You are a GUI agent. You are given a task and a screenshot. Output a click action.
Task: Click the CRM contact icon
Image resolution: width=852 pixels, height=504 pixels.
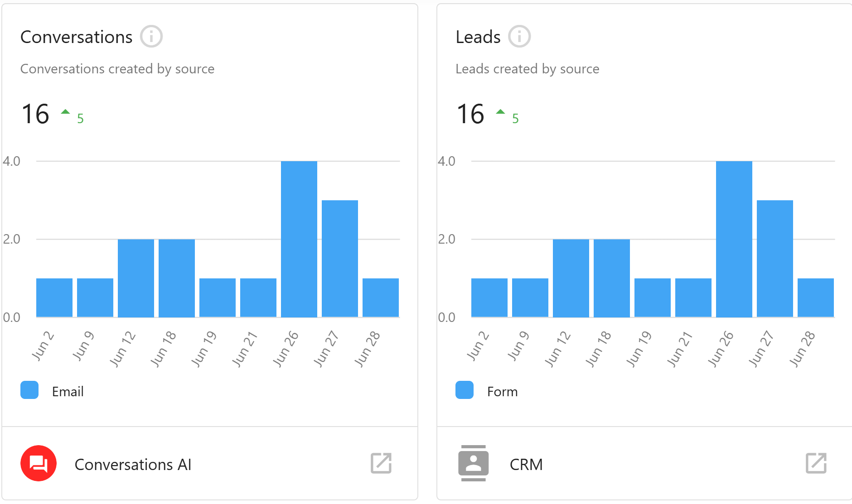click(474, 464)
